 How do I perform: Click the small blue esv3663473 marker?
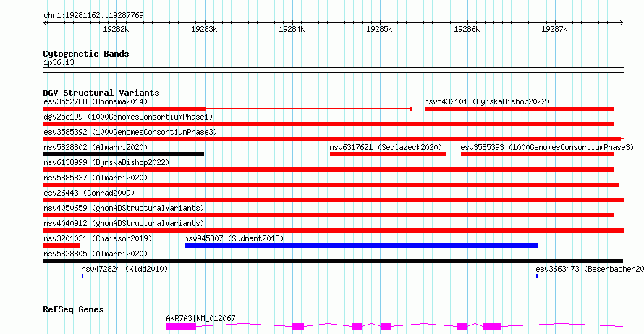[x=537, y=276]
